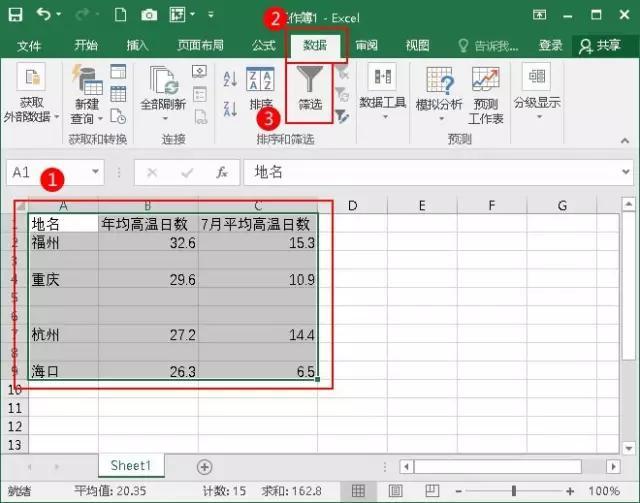The width and height of the screenshot is (640, 503).
Task: Collapse the ribbon
Action: coord(625,140)
